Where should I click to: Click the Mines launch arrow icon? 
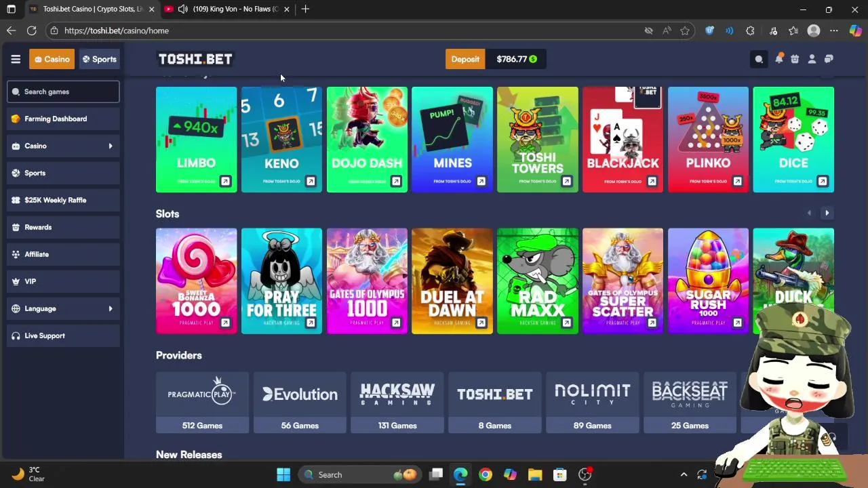481,181
